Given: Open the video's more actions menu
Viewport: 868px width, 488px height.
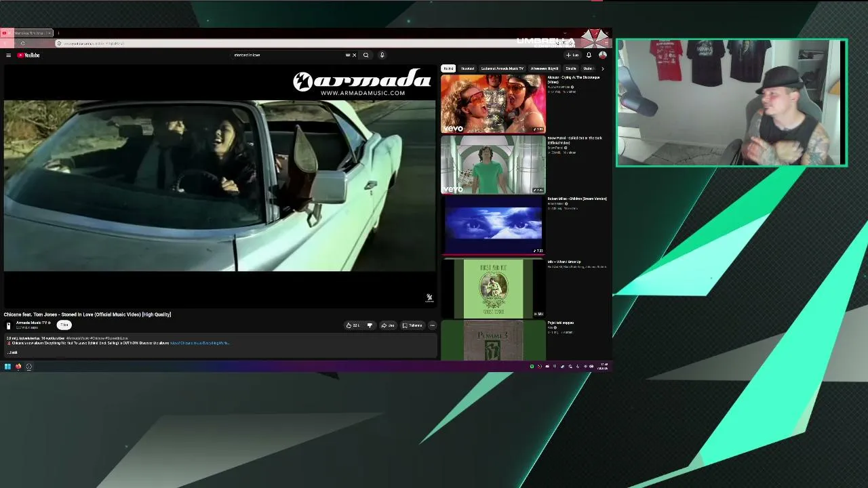Looking at the screenshot, I should pyautogui.click(x=432, y=325).
